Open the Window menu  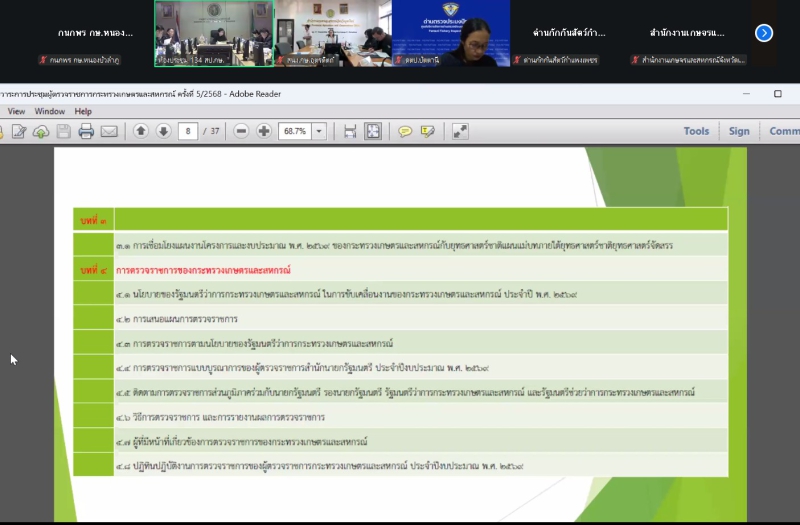pyautogui.click(x=49, y=111)
